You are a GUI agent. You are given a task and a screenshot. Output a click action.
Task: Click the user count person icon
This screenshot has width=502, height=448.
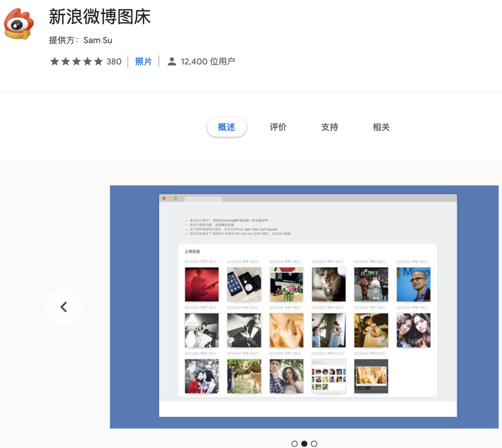coord(172,62)
